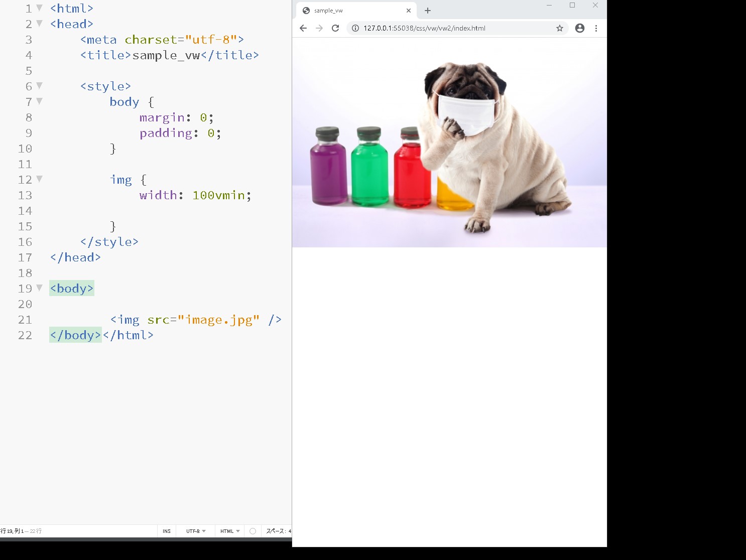Collapse the style block on line 6
This screenshot has height=560, width=746.
click(40, 86)
